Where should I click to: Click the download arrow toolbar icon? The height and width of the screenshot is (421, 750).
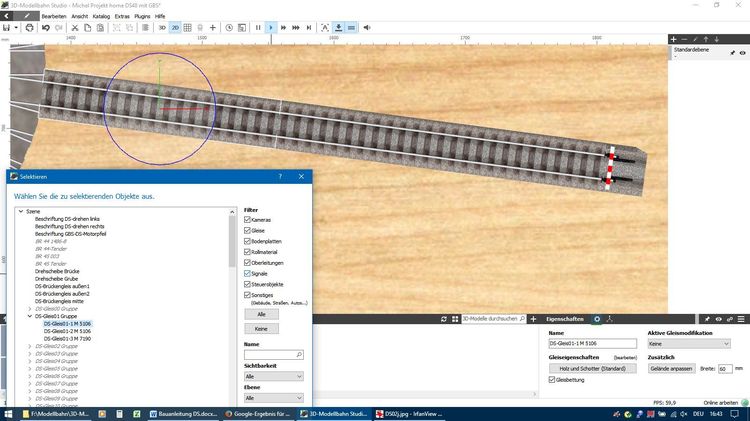point(339,28)
